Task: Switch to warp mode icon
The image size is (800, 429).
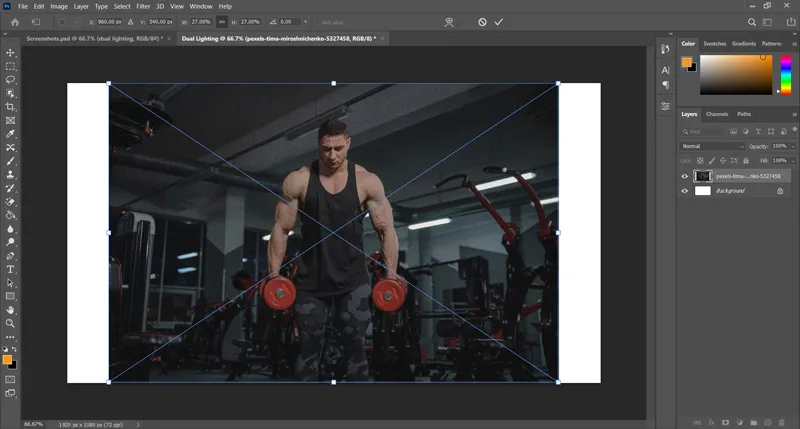Action: click(449, 21)
